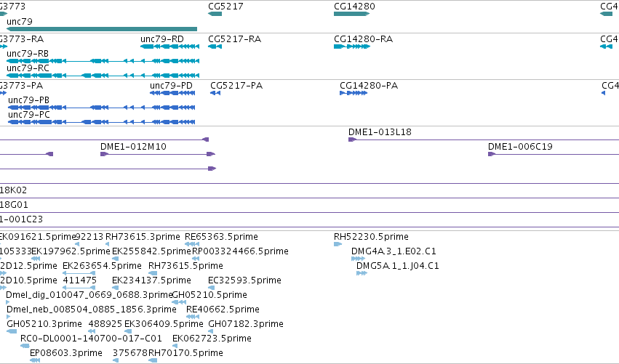Click the CG5217-PA protein glyph
The image size is (619, 364).
coord(215,93)
